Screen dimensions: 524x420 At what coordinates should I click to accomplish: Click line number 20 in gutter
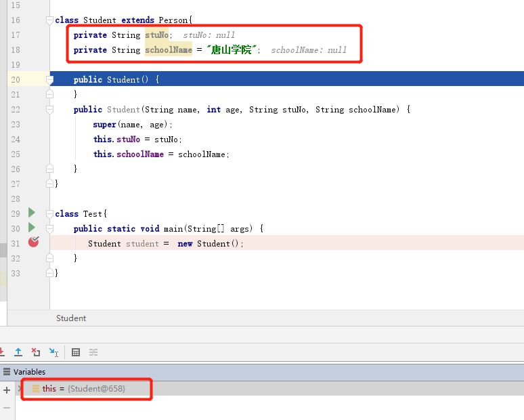click(x=16, y=79)
